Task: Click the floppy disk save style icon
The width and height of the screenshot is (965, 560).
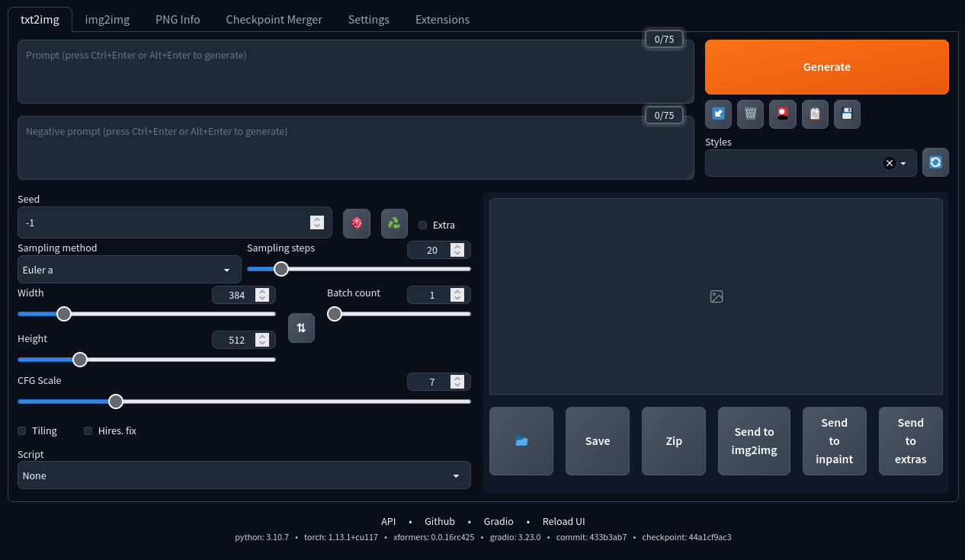Action: 847,114
